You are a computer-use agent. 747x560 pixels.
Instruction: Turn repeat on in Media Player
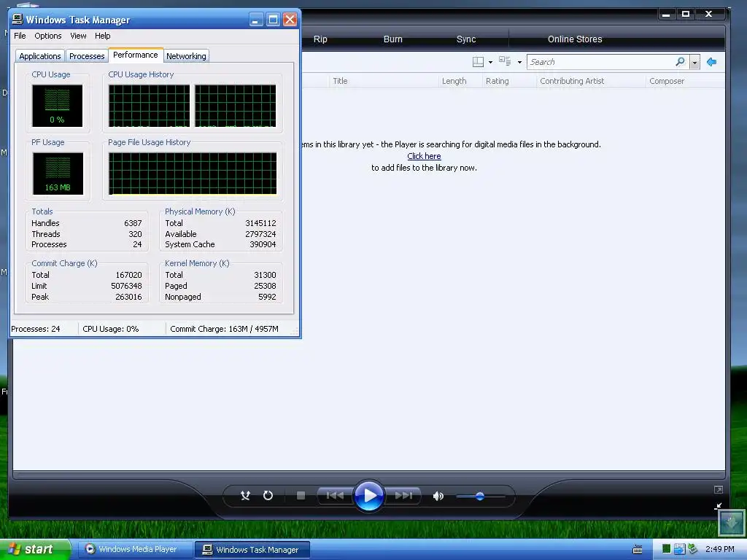click(x=268, y=496)
